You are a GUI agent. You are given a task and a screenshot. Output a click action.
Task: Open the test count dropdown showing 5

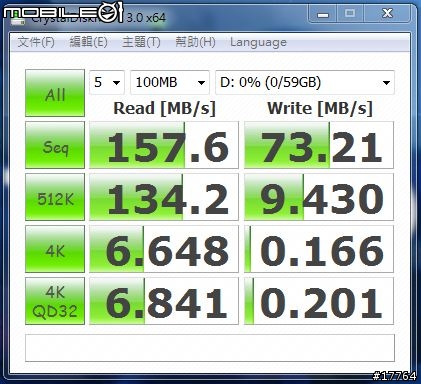tap(107, 82)
